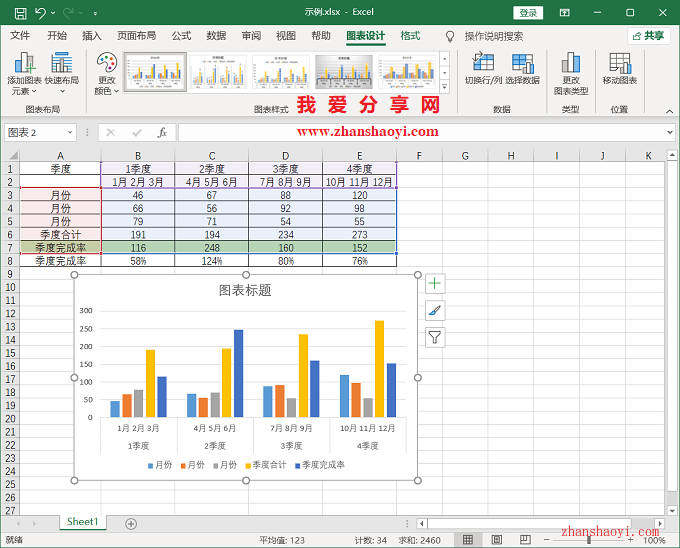The image size is (680, 548).
Task: Open Chart Elements plus button
Action: [x=435, y=284]
